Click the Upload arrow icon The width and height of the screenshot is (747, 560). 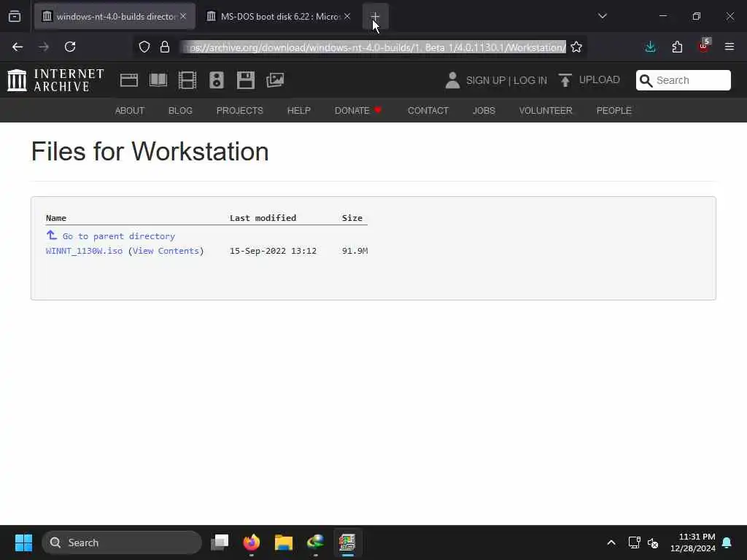(x=565, y=80)
